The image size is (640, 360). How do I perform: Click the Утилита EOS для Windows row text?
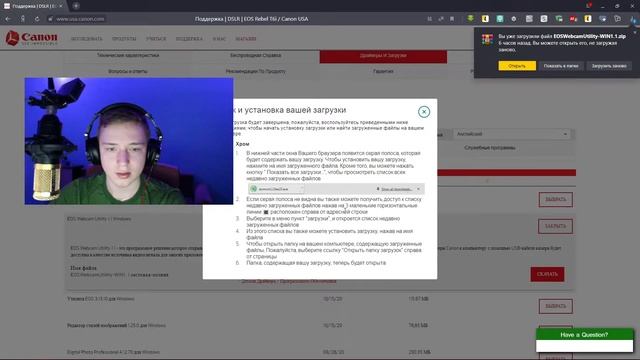click(100, 299)
